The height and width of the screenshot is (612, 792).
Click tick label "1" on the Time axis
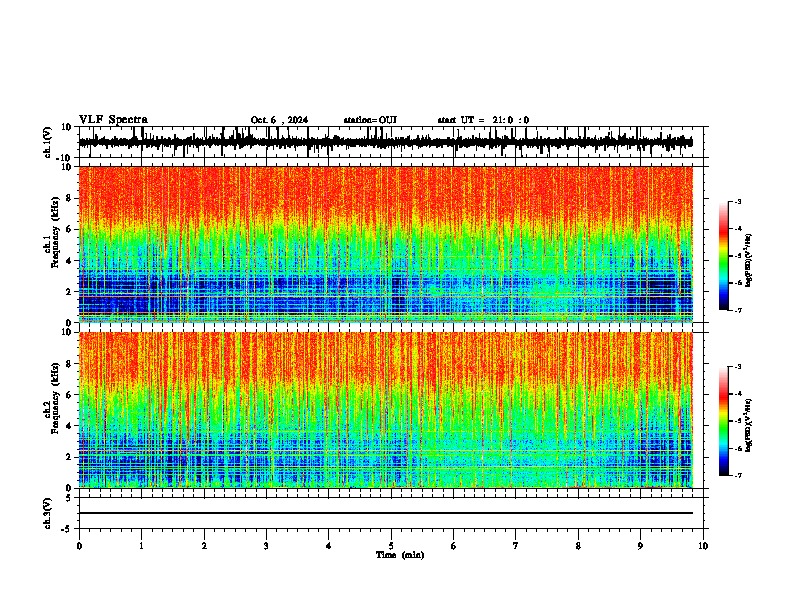click(141, 546)
